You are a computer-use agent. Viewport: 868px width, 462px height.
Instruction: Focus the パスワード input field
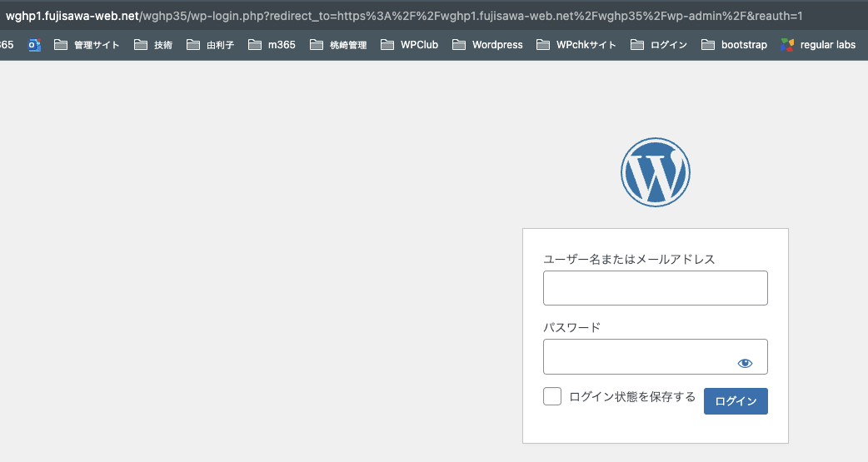pos(656,357)
